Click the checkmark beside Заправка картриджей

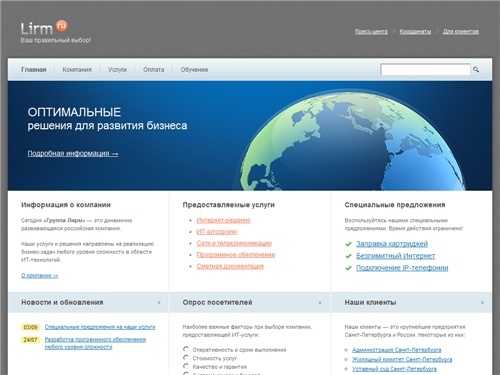(348, 244)
